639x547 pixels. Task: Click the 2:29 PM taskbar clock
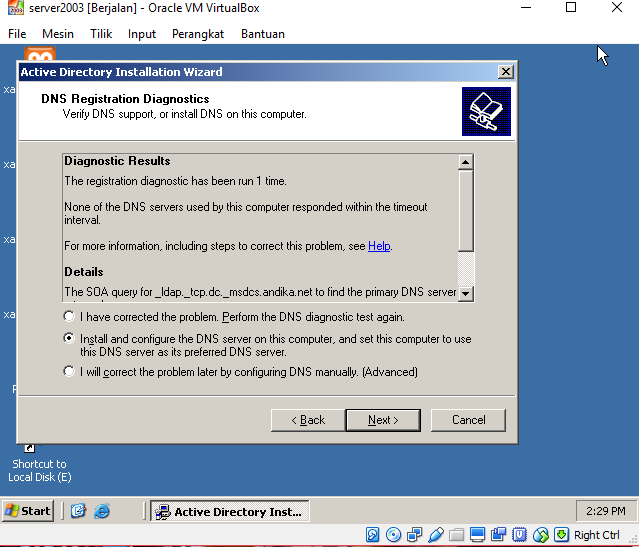pyautogui.click(x=606, y=511)
